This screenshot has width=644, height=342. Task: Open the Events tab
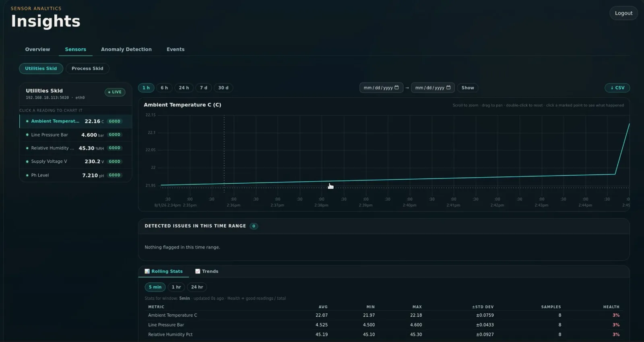(x=175, y=50)
